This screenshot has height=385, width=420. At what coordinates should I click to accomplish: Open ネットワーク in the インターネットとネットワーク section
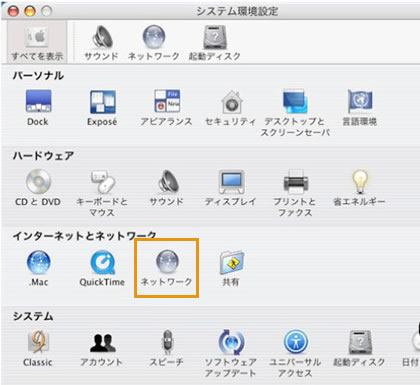[x=166, y=268]
